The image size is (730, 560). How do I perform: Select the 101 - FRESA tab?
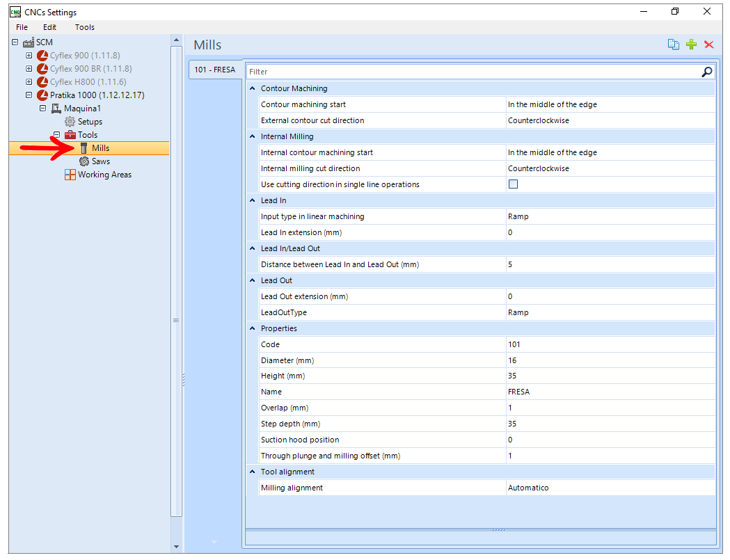(x=214, y=70)
